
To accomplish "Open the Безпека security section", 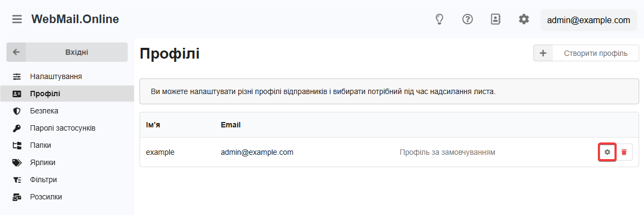I will pos(44,111).
